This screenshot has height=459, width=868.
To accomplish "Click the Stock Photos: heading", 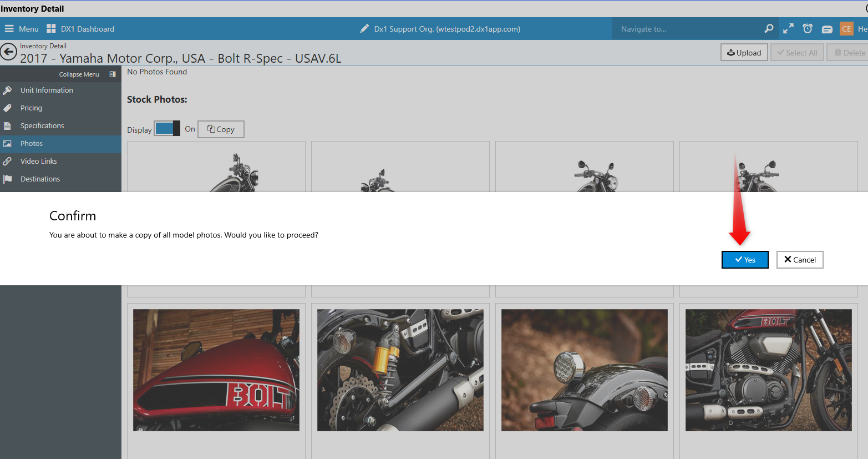I will click(x=157, y=99).
